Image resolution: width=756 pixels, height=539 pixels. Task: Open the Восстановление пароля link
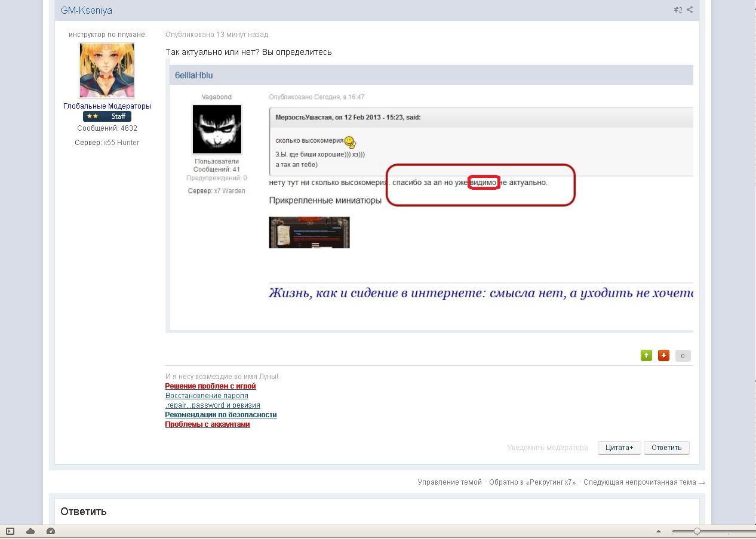(x=207, y=396)
